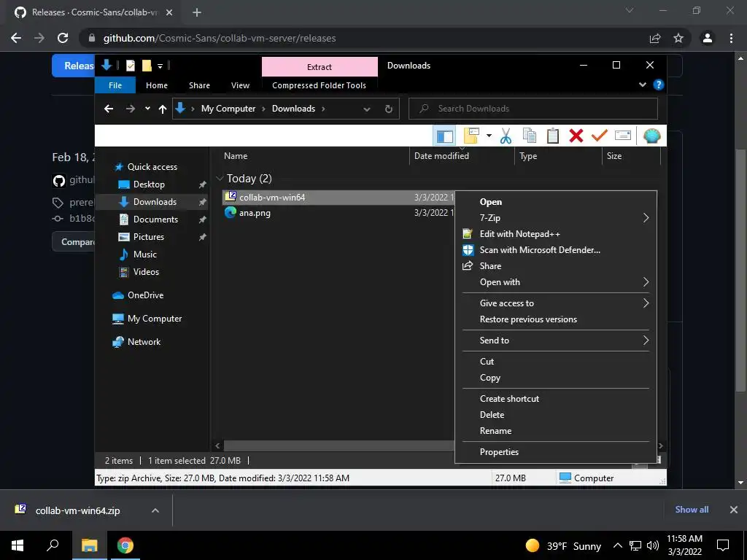Screen dimensions: 747x560
Task: Expand the address bar history dropdown
Action: coord(367,109)
